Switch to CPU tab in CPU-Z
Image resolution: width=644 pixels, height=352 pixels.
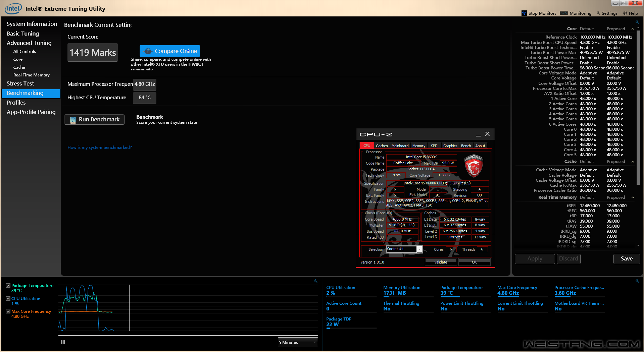(367, 145)
